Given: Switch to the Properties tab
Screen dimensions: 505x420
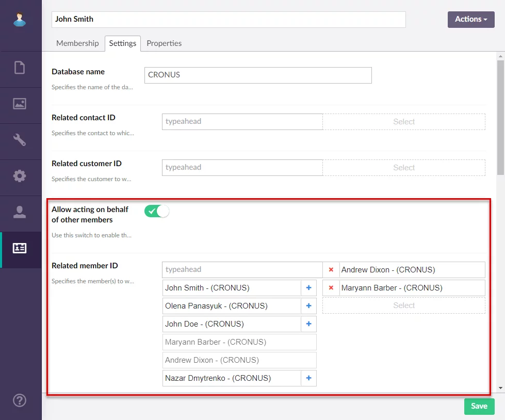Looking at the screenshot, I should coord(164,43).
